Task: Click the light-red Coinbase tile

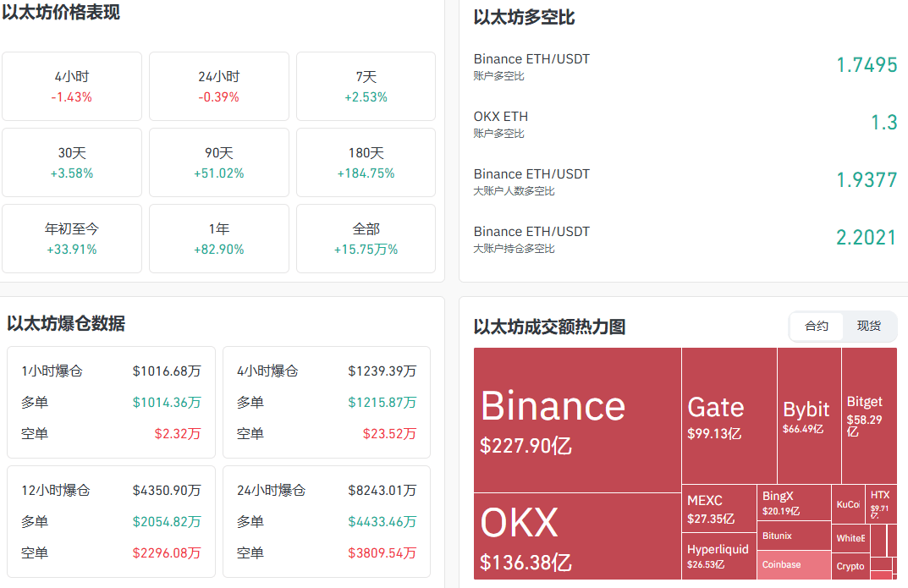Action: click(794, 564)
